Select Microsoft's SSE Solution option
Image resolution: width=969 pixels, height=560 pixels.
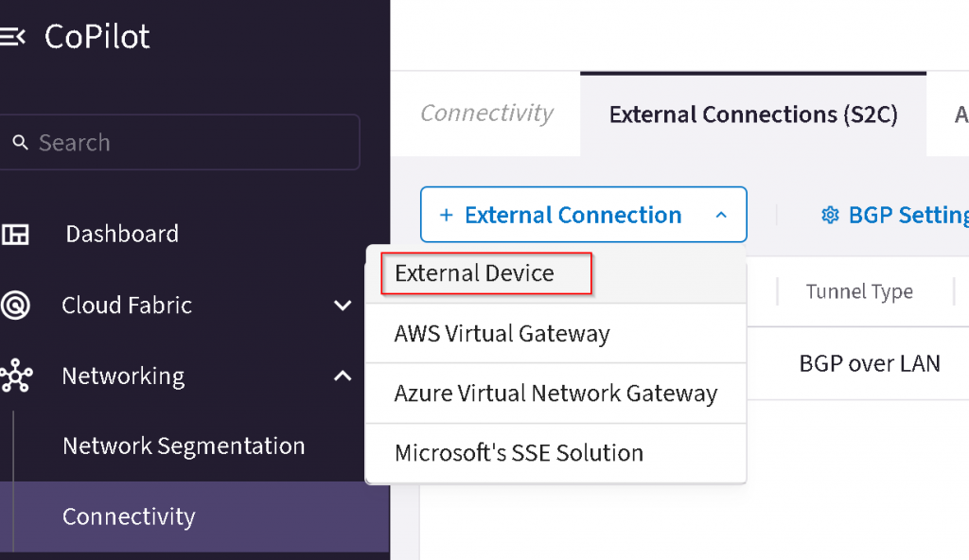(x=519, y=453)
